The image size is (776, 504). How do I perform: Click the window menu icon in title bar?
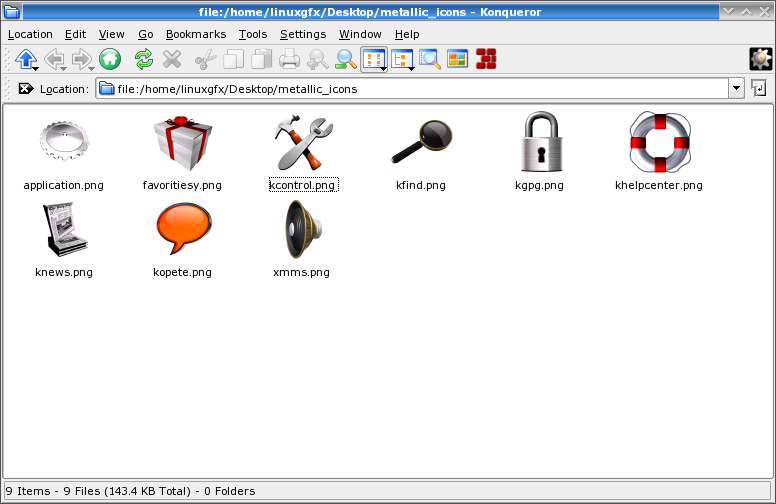(x=11, y=11)
